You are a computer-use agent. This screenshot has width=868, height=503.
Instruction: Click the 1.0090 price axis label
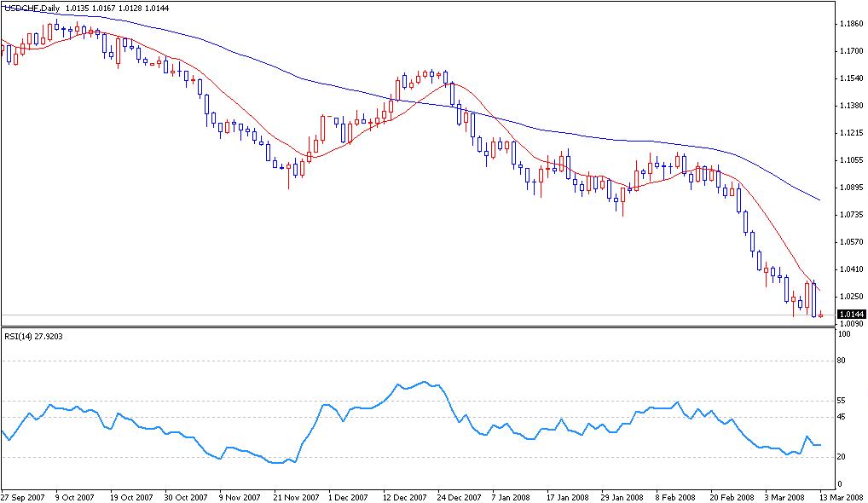pyautogui.click(x=852, y=324)
